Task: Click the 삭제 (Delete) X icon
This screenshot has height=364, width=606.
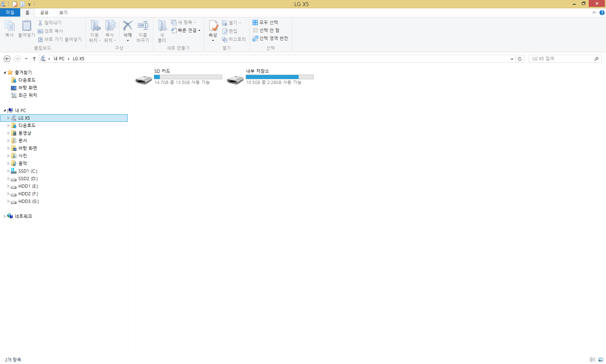Action: pyautogui.click(x=128, y=26)
